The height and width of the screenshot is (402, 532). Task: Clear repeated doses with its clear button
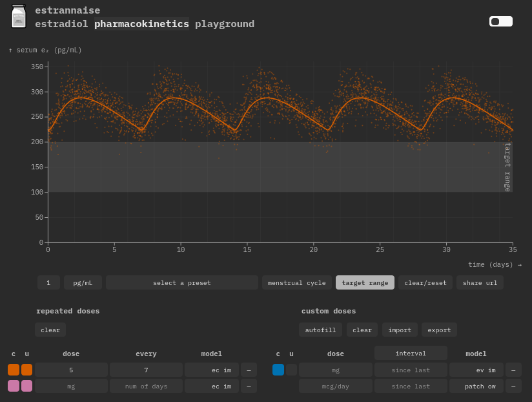pyautogui.click(x=50, y=330)
